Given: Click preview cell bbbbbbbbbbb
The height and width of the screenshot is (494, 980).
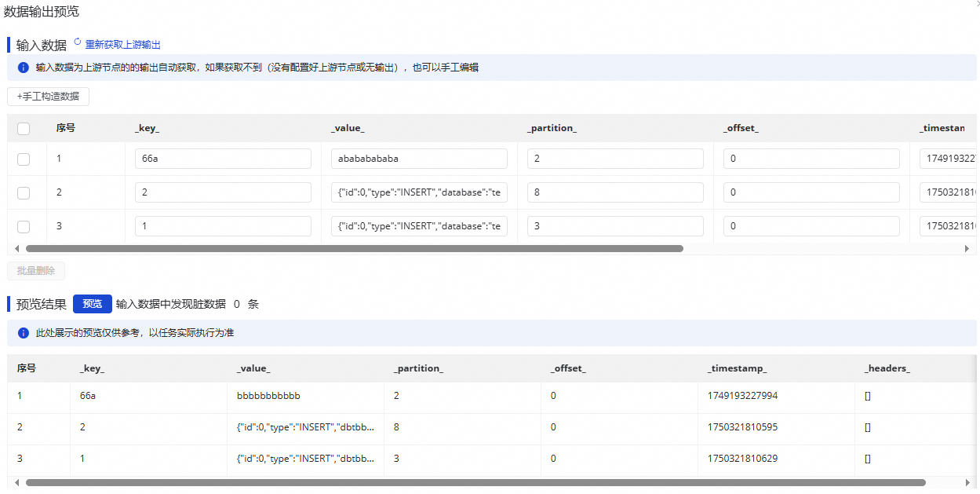Looking at the screenshot, I should pos(268,396).
